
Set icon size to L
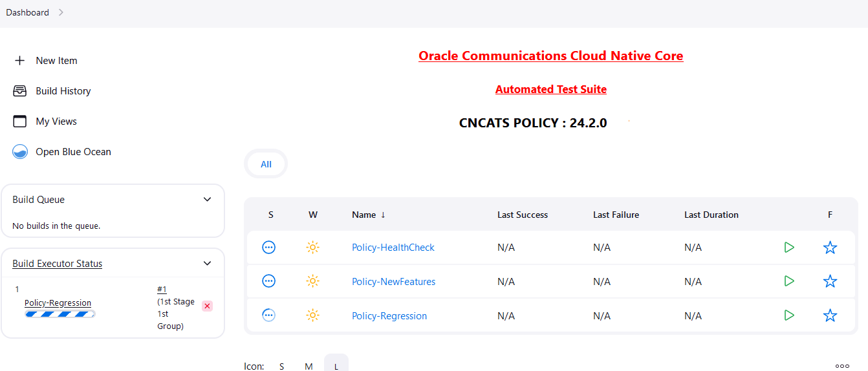click(x=336, y=364)
